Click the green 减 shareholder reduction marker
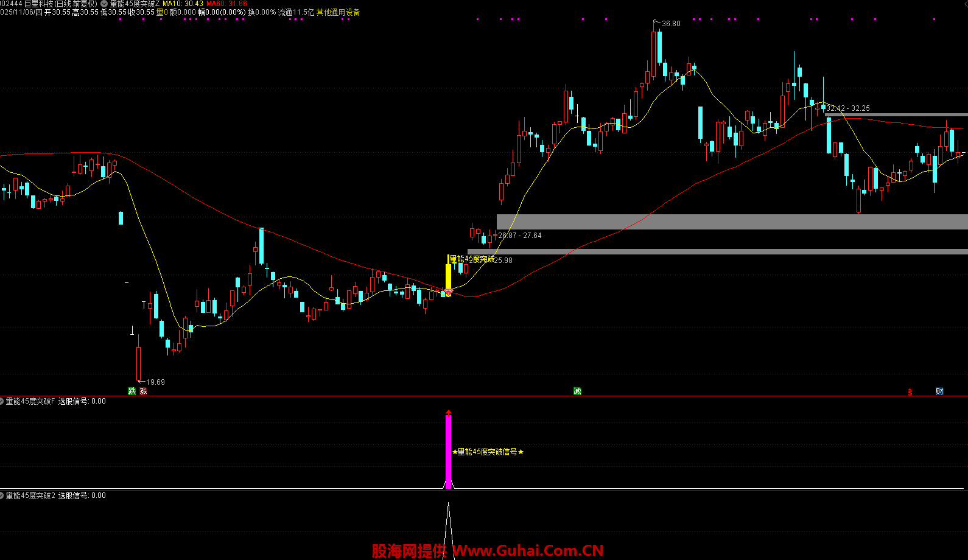 pos(577,391)
